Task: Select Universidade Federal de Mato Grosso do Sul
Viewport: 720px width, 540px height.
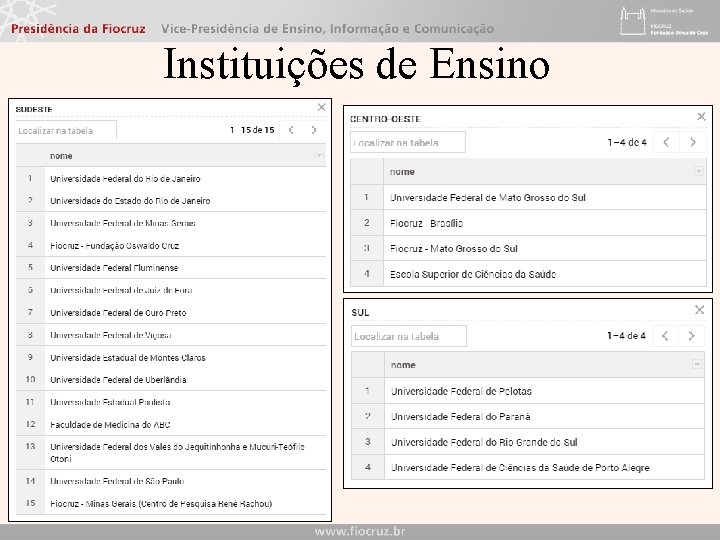Action: pos(528,197)
